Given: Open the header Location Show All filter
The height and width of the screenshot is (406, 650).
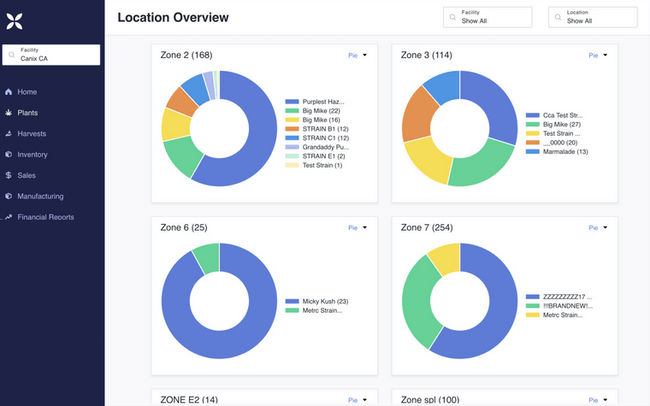Looking at the screenshot, I should tap(593, 17).
